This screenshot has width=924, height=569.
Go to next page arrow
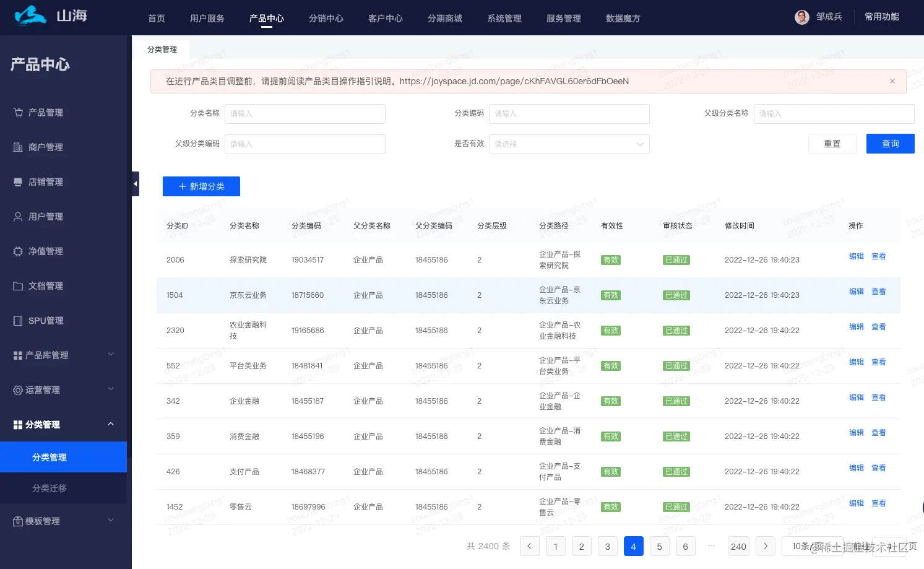click(x=766, y=546)
